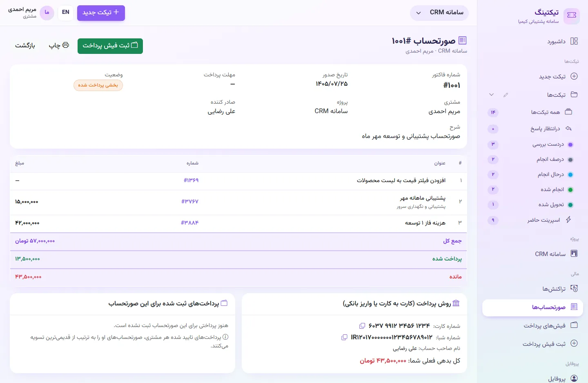
Task: Click the ticketing logo icon in sidebar
Action: 572,16
